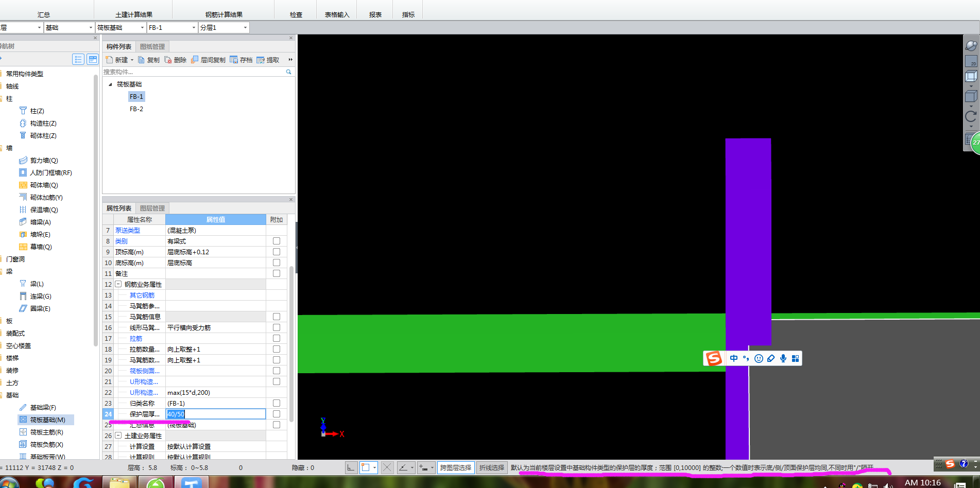The width and height of the screenshot is (980, 488).
Task: Open the 泵送类型 property link
Action: click(x=127, y=230)
